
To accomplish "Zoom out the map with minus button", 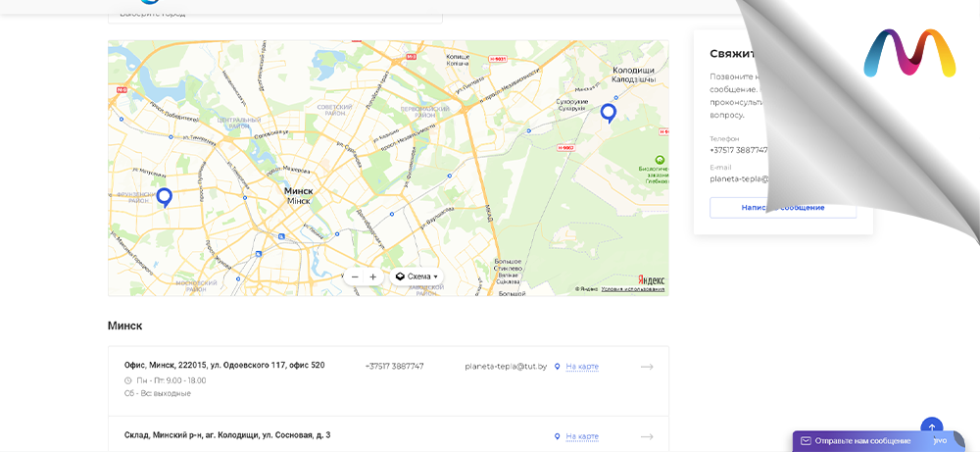I will coord(355,276).
